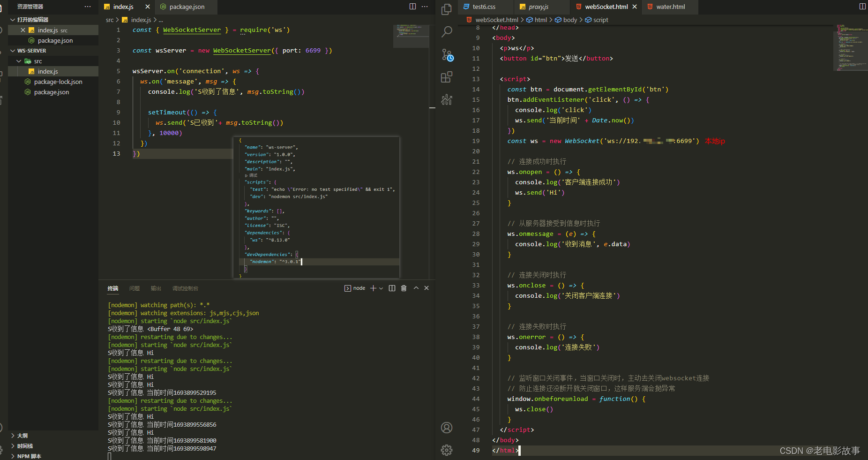Viewport: 868px width, 460px height.
Task: Click onbeforeunload in webSocket.html
Action: pyautogui.click(x=561, y=399)
